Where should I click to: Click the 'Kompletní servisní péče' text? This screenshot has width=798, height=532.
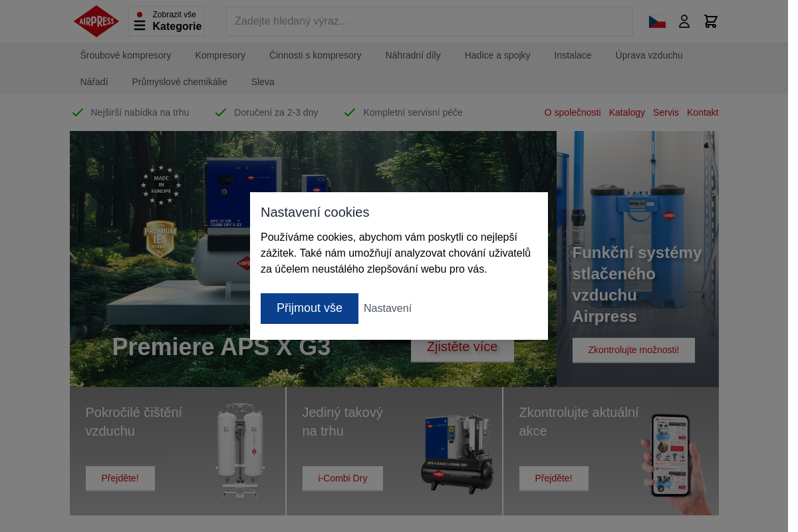[x=413, y=112]
